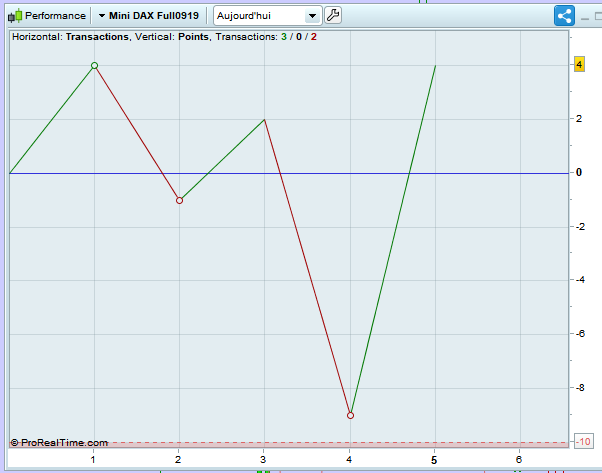Click the Performance label in toolbar
This screenshot has height=473, width=602.
55,16
